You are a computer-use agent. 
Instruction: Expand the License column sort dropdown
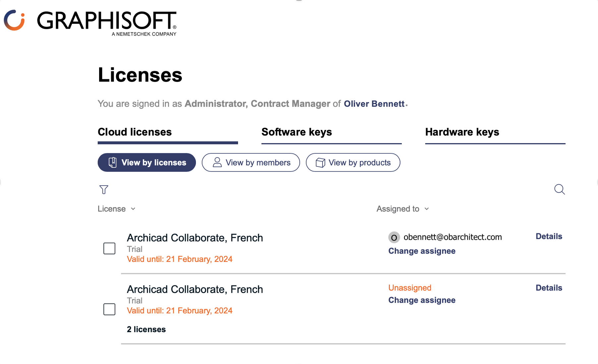point(133,209)
